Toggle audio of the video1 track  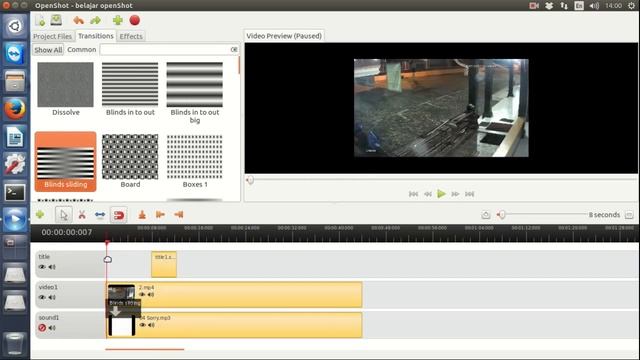tap(52, 297)
